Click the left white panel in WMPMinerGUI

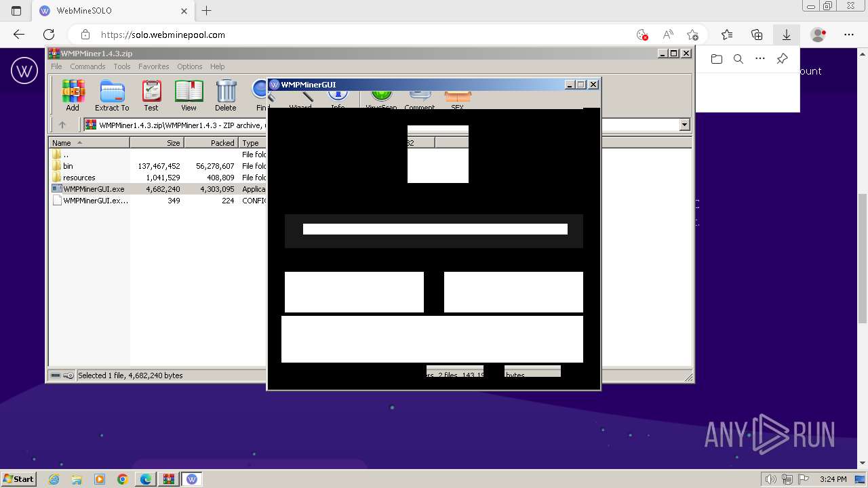click(354, 292)
